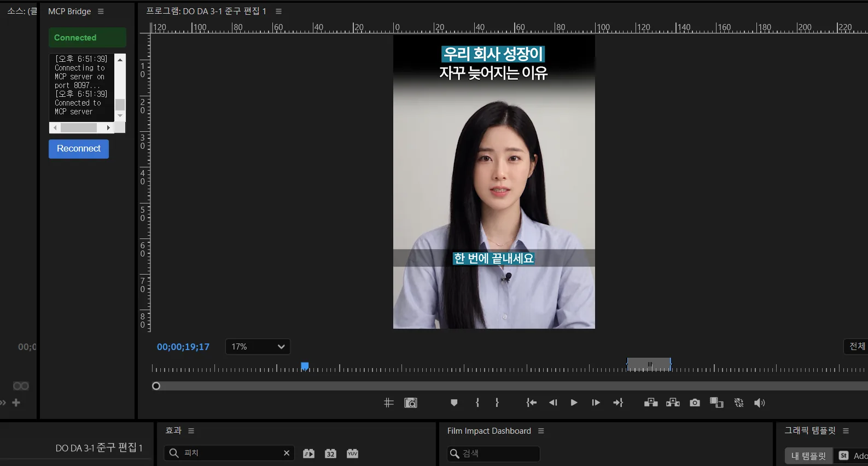Open Effects (효과) panel menu
The width and height of the screenshot is (868, 466).
191,431
